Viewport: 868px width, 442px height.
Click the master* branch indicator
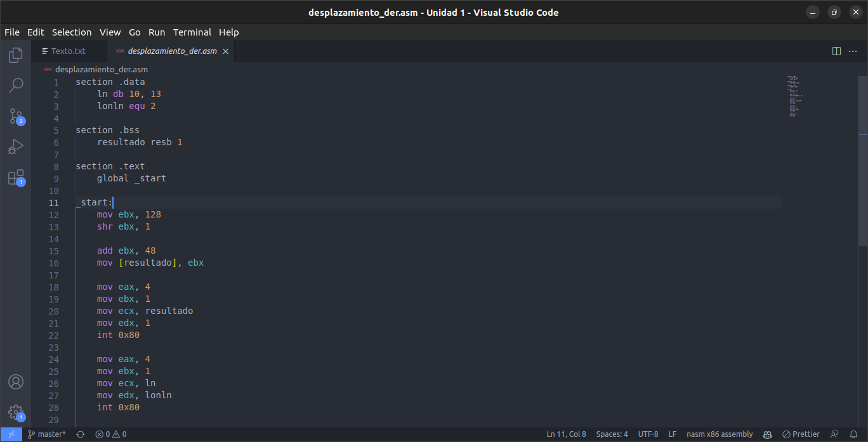click(x=46, y=434)
